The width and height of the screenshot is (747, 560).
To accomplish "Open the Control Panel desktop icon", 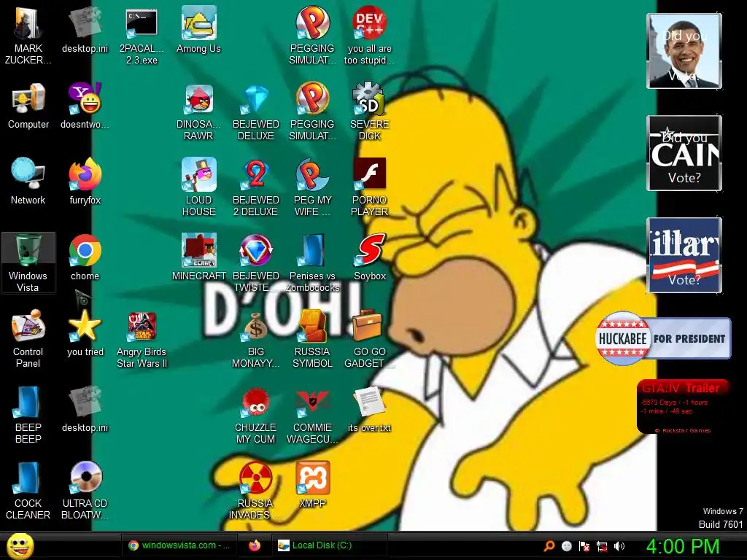I will click(x=28, y=338).
